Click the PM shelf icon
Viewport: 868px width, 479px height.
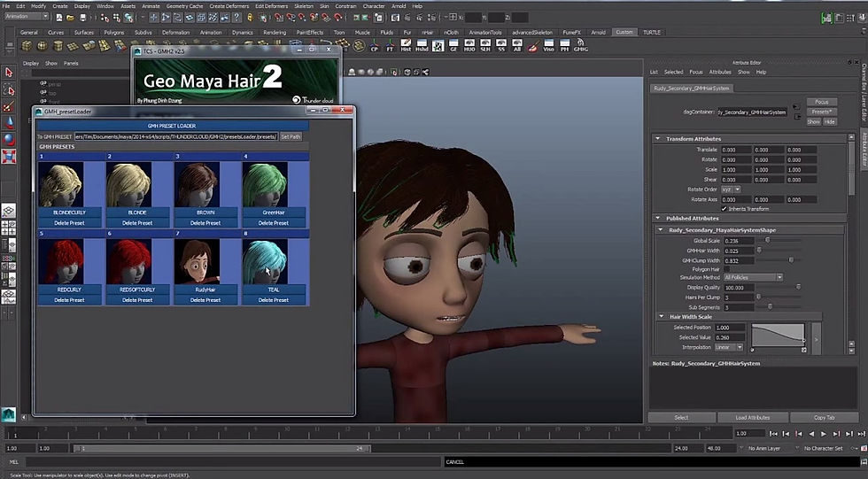565,45
